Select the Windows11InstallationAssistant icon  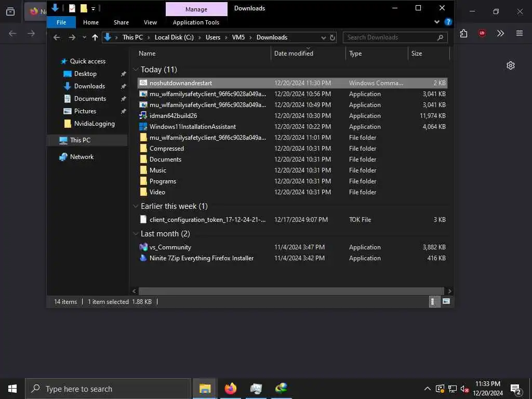143,127
